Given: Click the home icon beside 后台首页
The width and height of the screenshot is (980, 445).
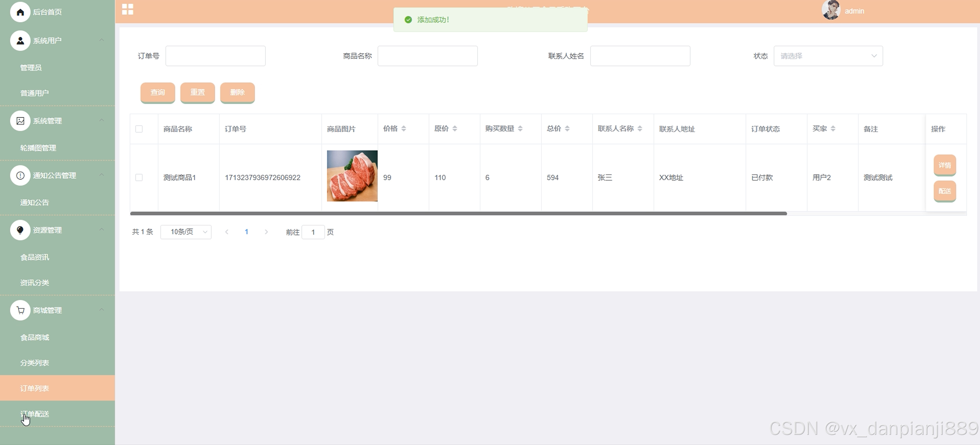Looking at the screenshot, I should click(x=20, y=12).
